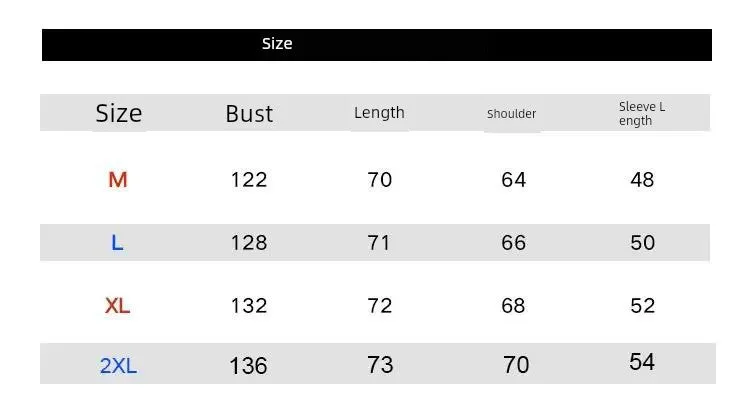Click the Size title in black banner
Screen dimensions: 750x393
click(277, 44)
